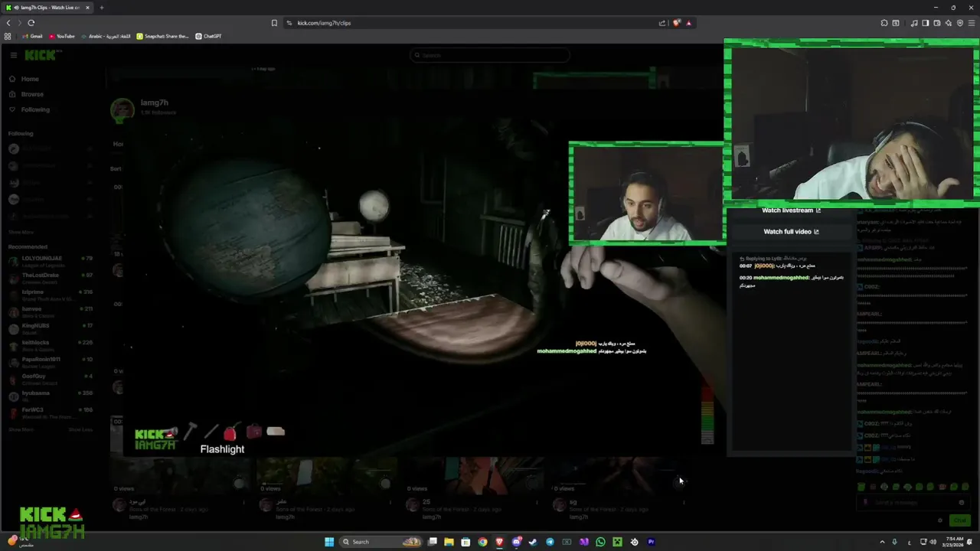This screenshot has height=551, width=980.
Task: Open WhatsApp from the taskbar
Action: pyautogui.click(x=600, y=542)
